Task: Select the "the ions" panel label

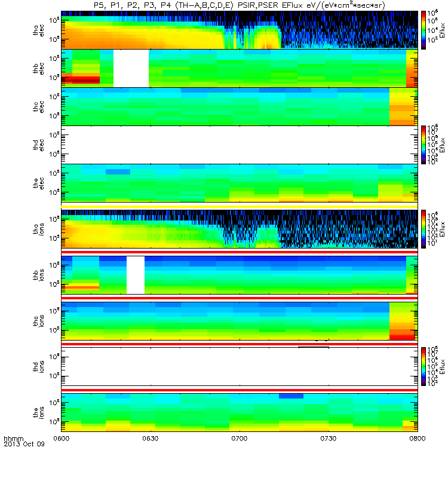Action: coord(38,412)
